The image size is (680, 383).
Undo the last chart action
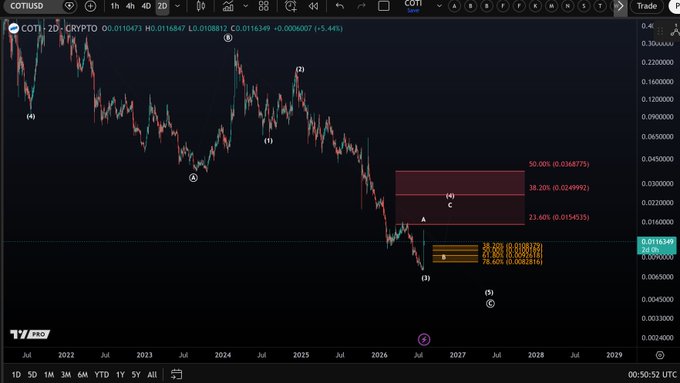[340, 6]
